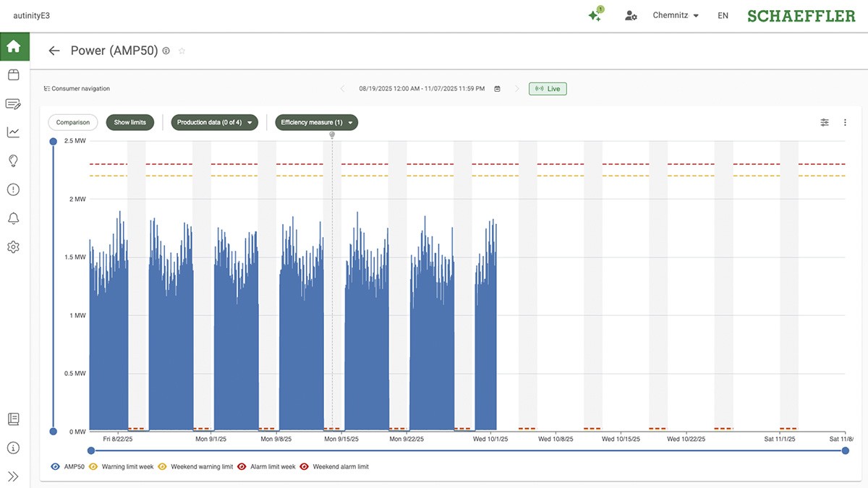
Task: Click the back arrow beside Power (AMP50)
Action: coord(54,51)
